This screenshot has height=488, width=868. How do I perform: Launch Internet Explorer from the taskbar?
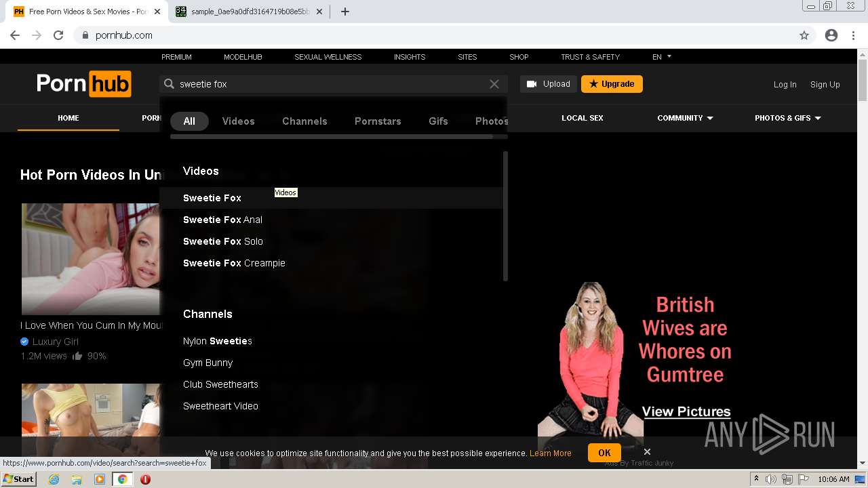pyautogui.click(x=54, y=479)
